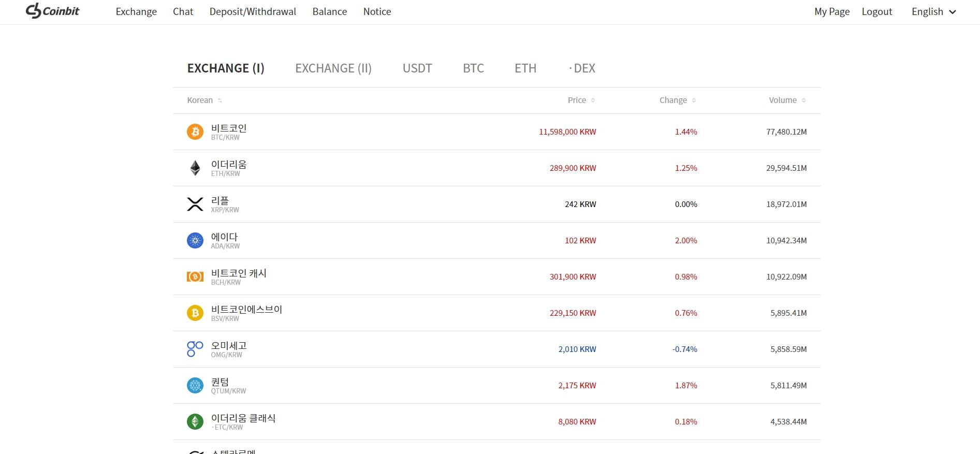The height and width of the screenshot is (454, 980).
Task: Click price 289,900 KRW
Action: [573, 168]
